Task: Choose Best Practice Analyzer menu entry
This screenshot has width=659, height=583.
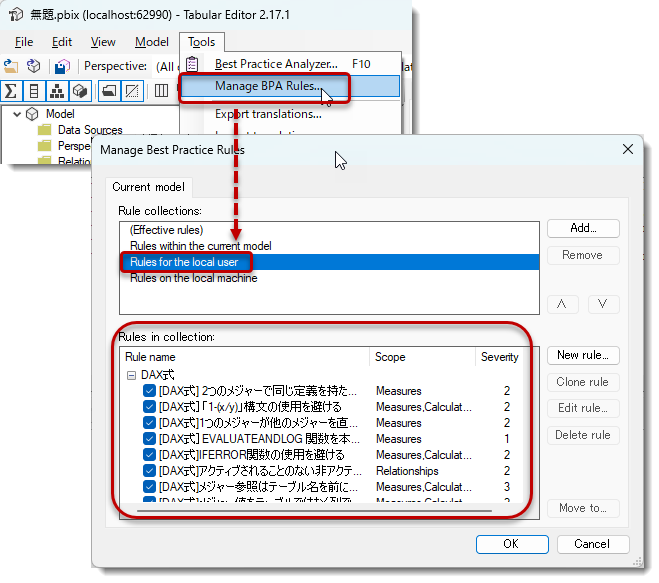Action: tap(290, 64)
